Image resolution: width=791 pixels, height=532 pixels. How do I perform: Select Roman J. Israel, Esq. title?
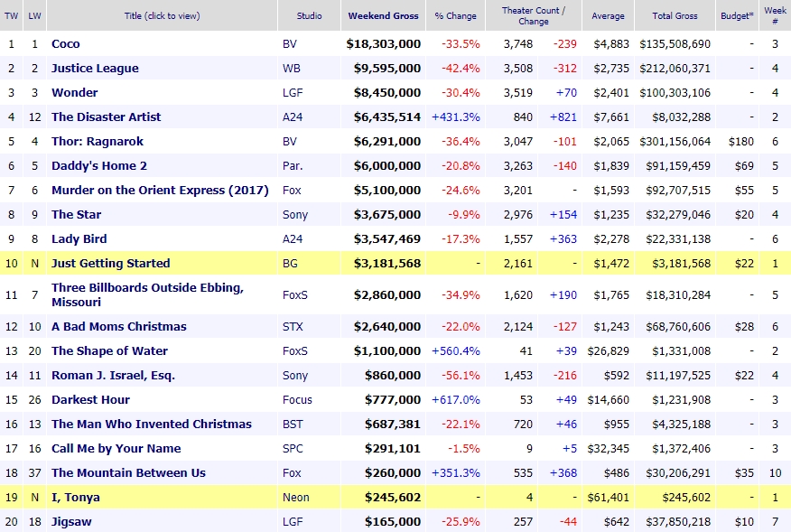point(113,376)
